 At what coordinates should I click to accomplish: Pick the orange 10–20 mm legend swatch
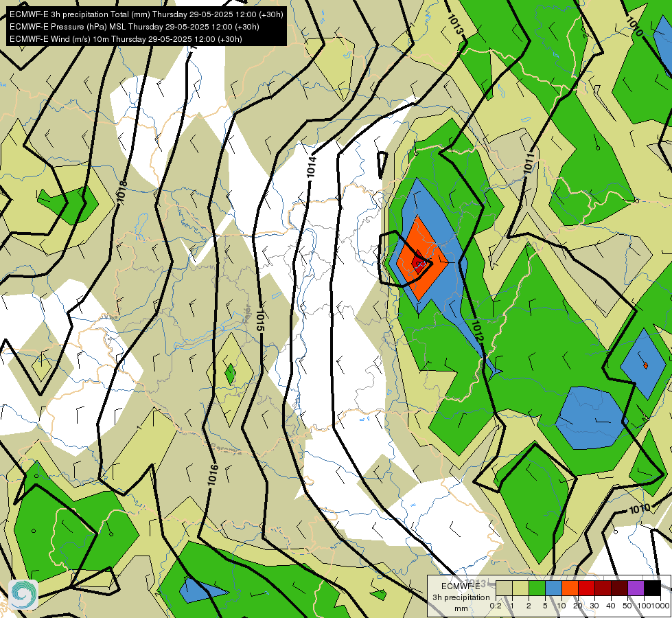tap(570, 588)
